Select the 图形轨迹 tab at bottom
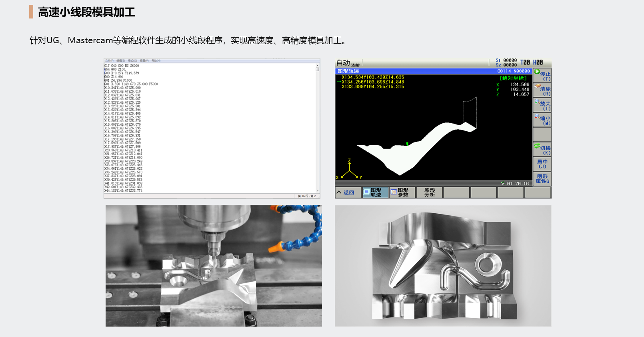The image size is (644, 337). tap(375, 193)
